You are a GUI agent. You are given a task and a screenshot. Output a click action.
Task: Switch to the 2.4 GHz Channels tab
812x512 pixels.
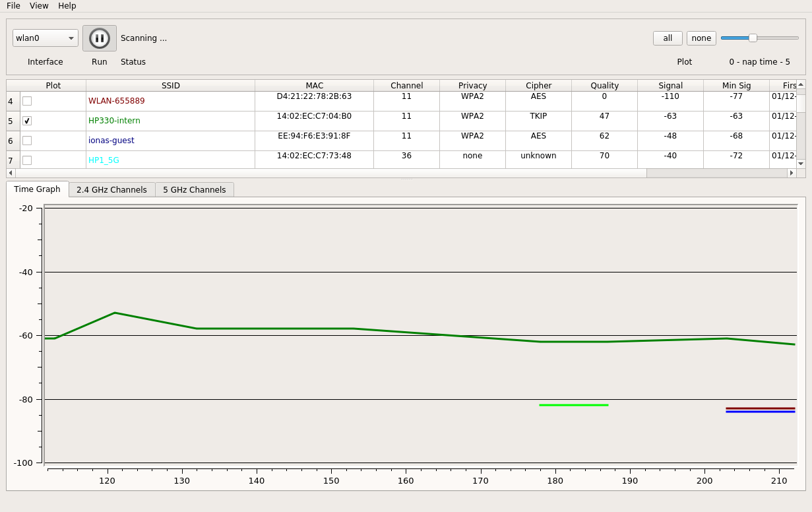(111, 190)
